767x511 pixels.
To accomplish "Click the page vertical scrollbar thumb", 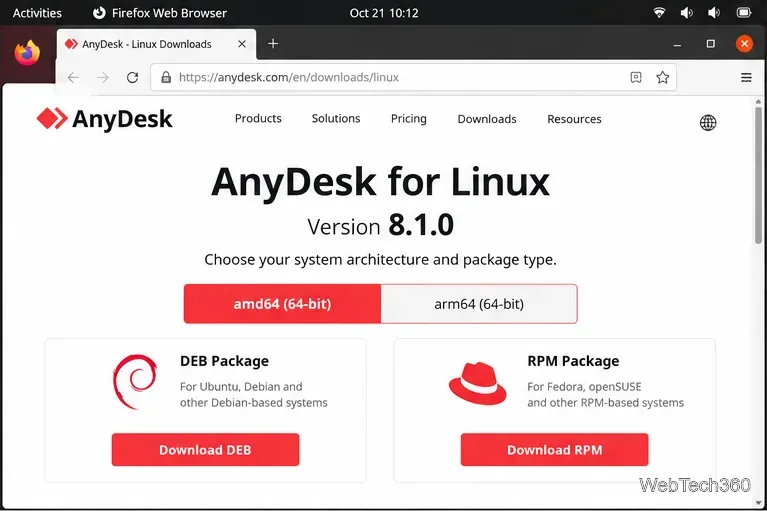I will pyautogui.click(x=758, y=175).
